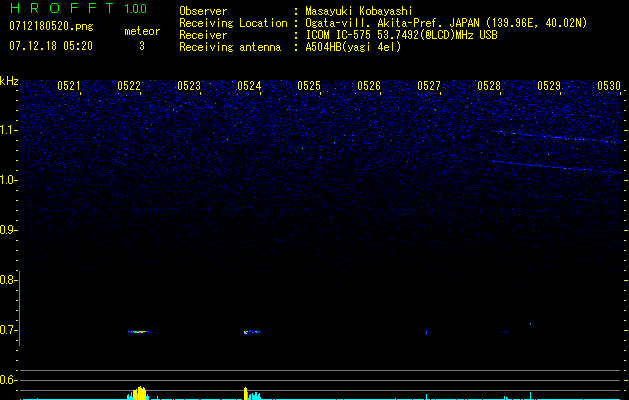
Task: Click the 'Receiving Location' label
Action: click(x=233, y=23)
